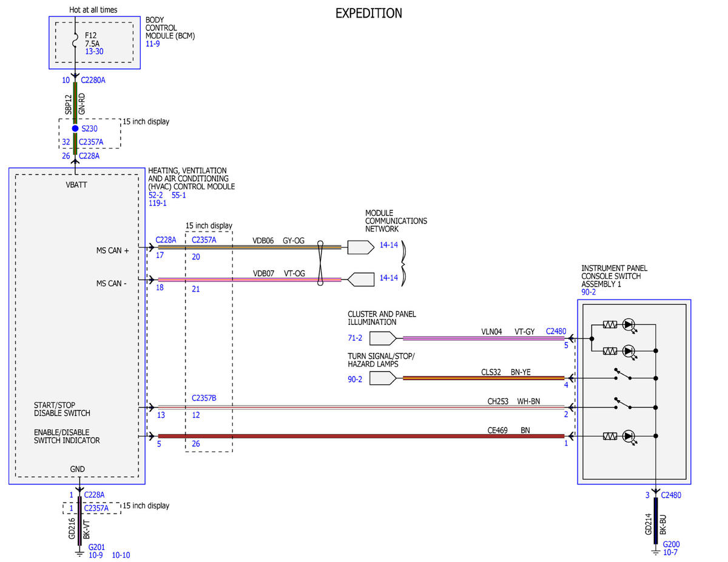Image resolution: width=728 pixels, height=562 pixels.
Task: Select circuit label VDB06
Action: click(x=263, y=241)
